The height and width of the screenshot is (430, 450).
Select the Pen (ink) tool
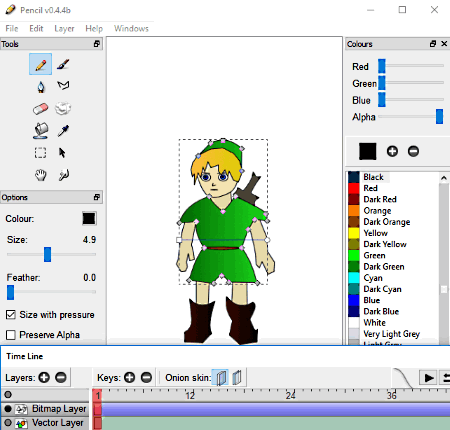click(41, 86)
